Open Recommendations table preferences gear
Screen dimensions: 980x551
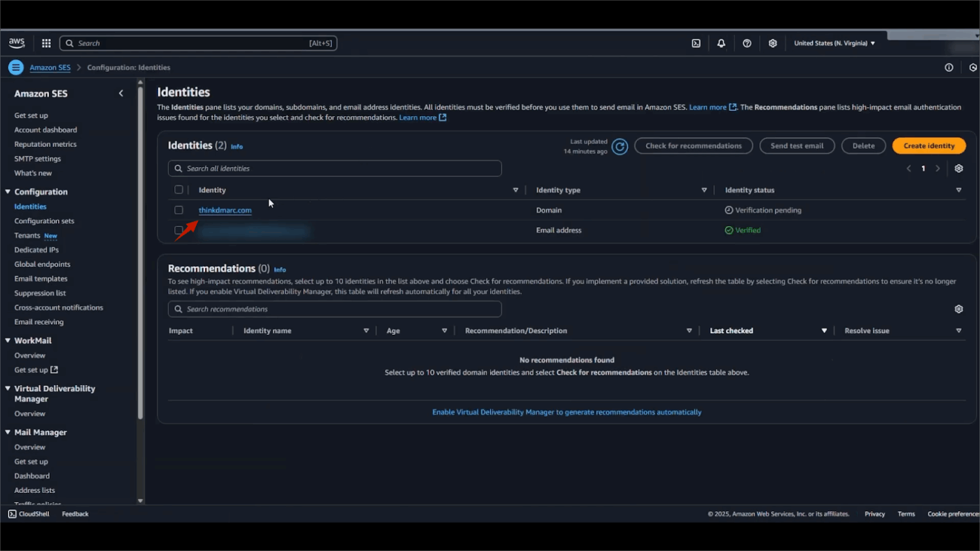click(958, 309)
